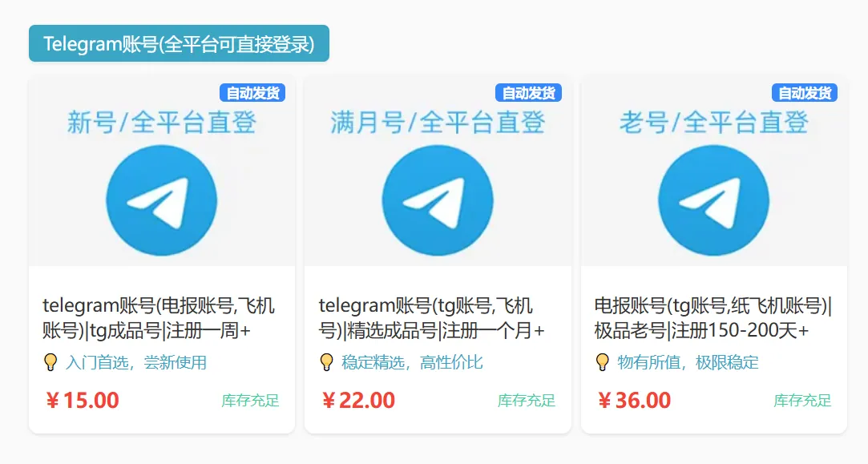The image size is (868, 464).
Task: Click lightbulb icon beside 物有所值，极限稳定
Action: 603,363
